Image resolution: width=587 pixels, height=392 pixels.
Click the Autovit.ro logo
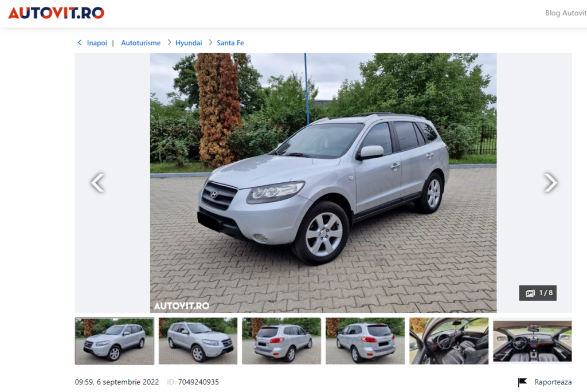coord(56,13)
